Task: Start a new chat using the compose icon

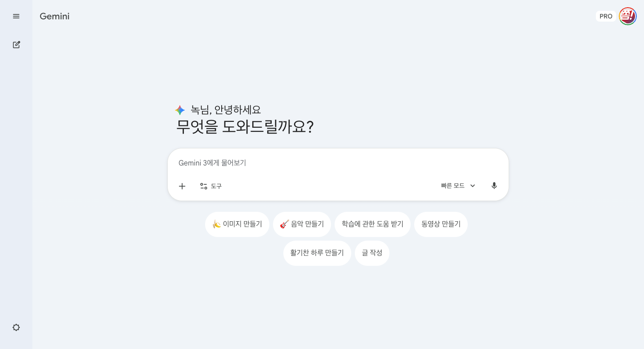Action: pyautogui.click(x=16, y=45)
